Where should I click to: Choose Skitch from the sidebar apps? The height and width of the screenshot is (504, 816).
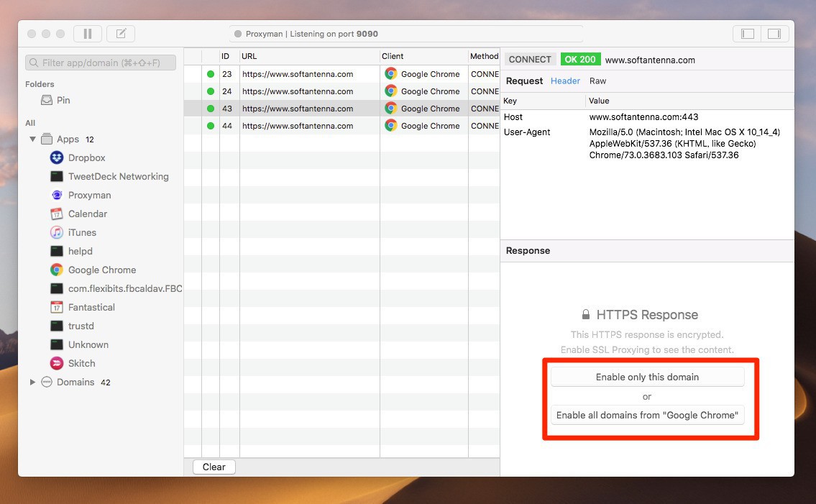(81, 363)
